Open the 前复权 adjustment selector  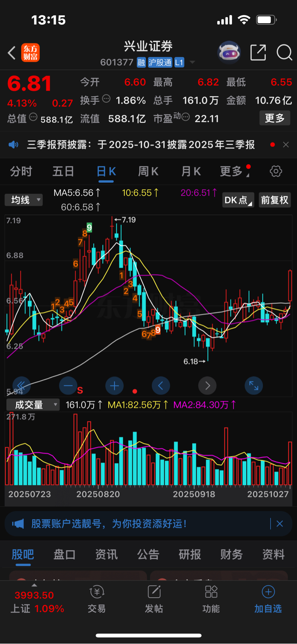coord(275,200)
